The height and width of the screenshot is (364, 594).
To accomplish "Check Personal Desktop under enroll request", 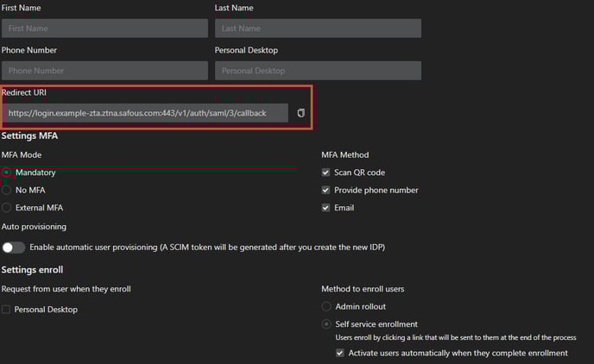I will (x=7, y=309).
